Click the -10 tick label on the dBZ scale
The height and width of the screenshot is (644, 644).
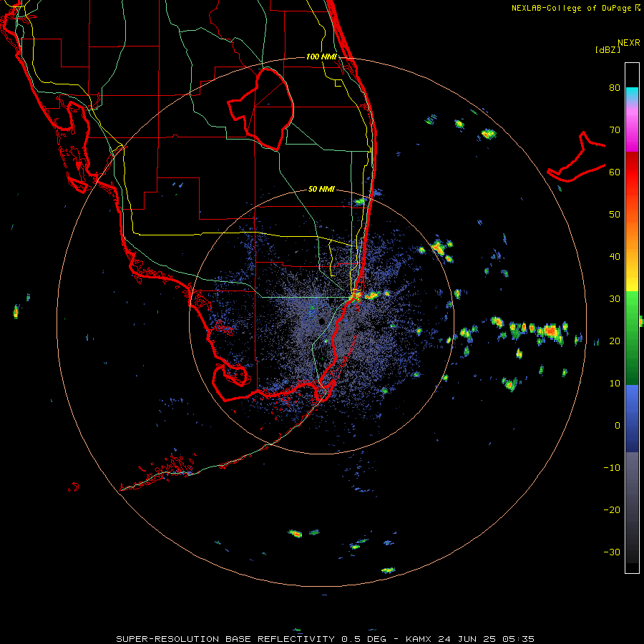tap(612, 468)
